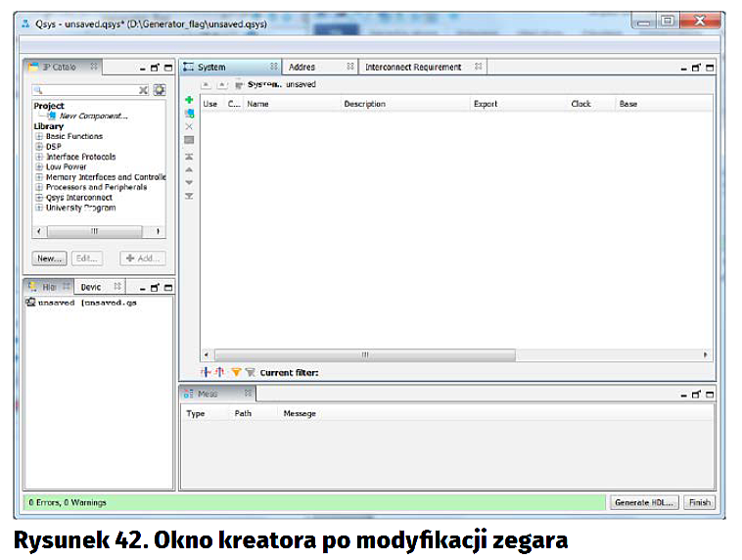
Task: Minimize the IP Catalog panel
Action: 143,69
